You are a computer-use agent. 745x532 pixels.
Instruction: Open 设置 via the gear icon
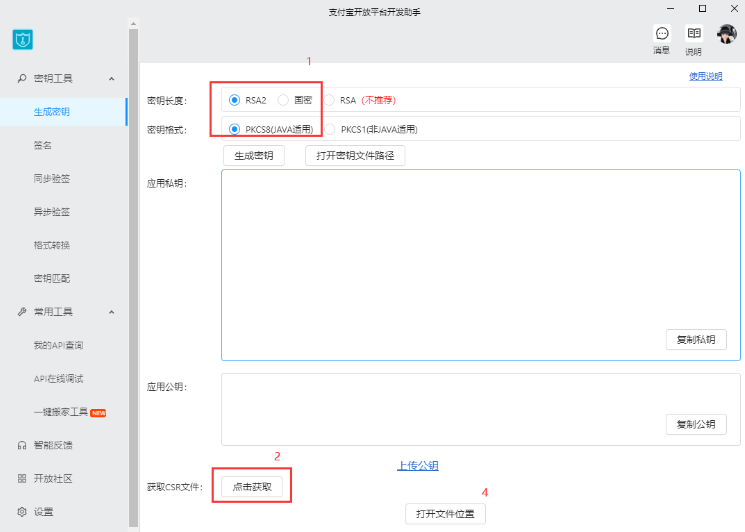click(x=22, y=512)
